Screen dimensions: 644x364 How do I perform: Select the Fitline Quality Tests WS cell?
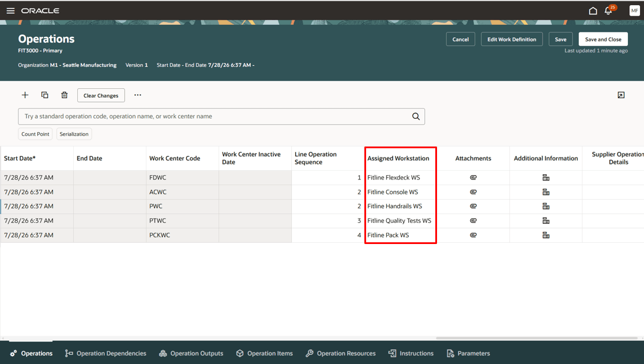pyautogui.click(x=401, y=220)
